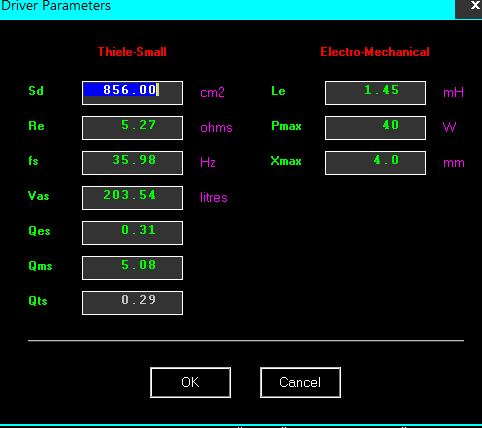Select the Qms field showing 5.08
This screenshot has height=428, width=482.
click(132, 268)
